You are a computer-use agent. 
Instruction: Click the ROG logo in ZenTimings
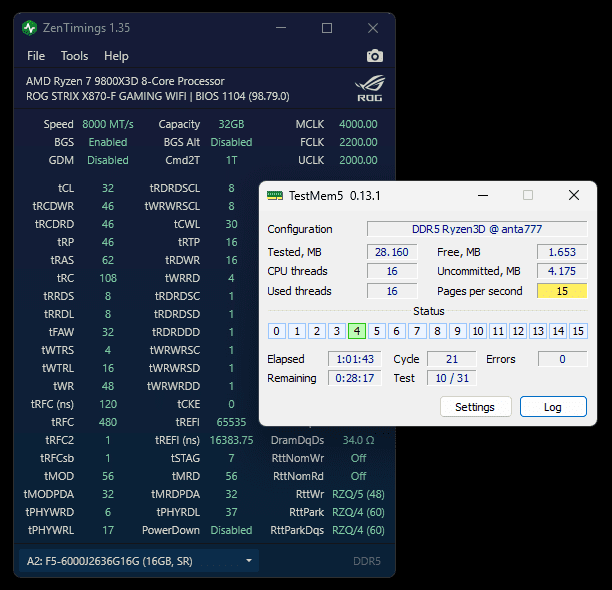pos(370,89)
